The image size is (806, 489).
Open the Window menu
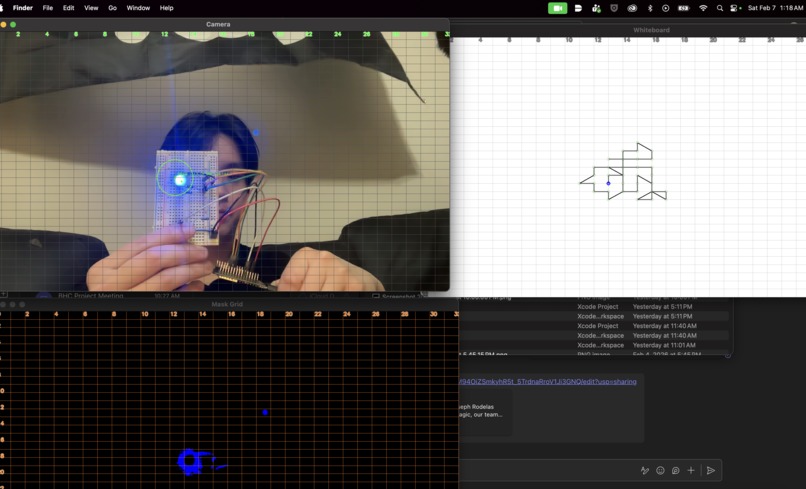click(138, 8)
